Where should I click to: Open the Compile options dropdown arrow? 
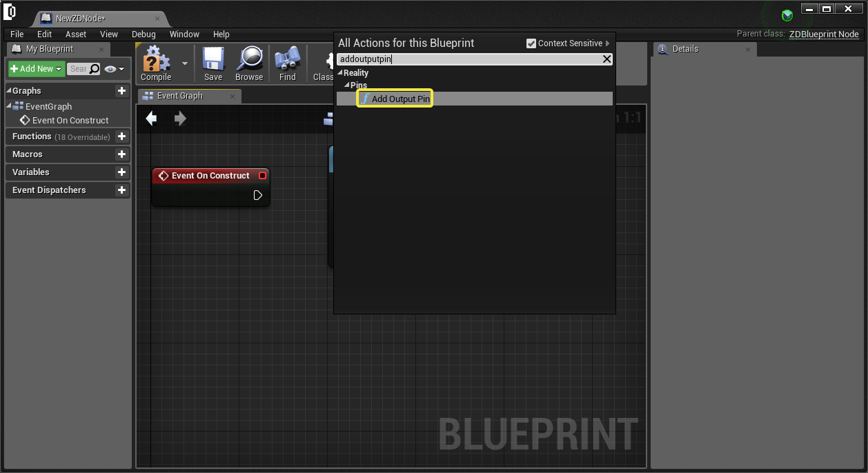[x=185, y=63]
